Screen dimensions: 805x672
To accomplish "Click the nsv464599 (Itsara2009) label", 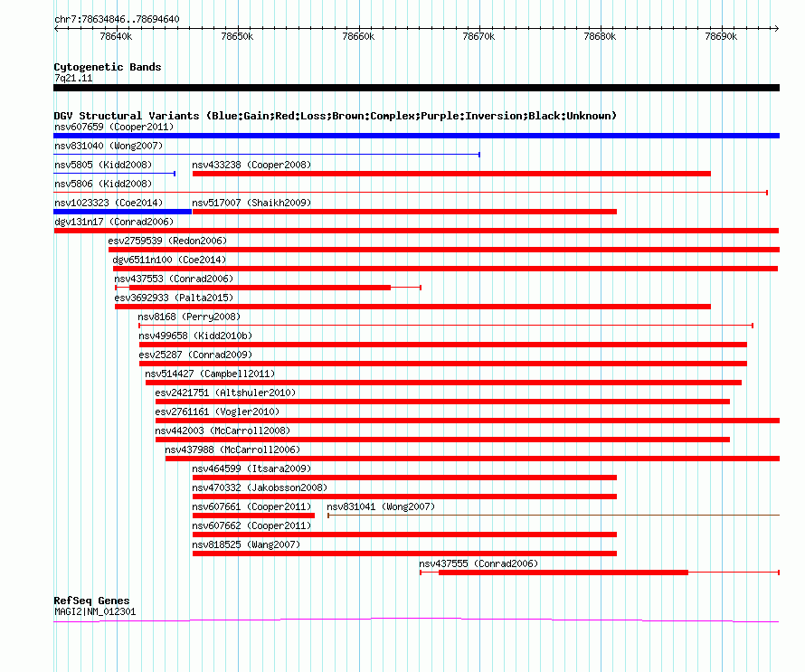I will (251, 469).
